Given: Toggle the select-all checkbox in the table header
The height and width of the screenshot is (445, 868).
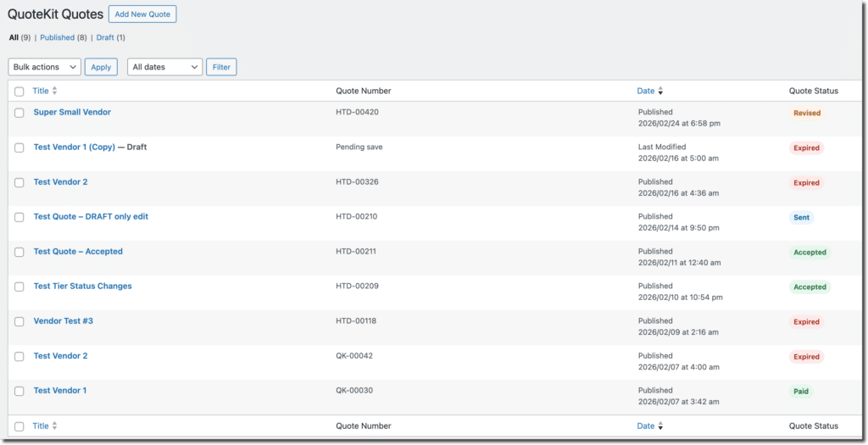Looking at the screenshot, I should [19, 91].
